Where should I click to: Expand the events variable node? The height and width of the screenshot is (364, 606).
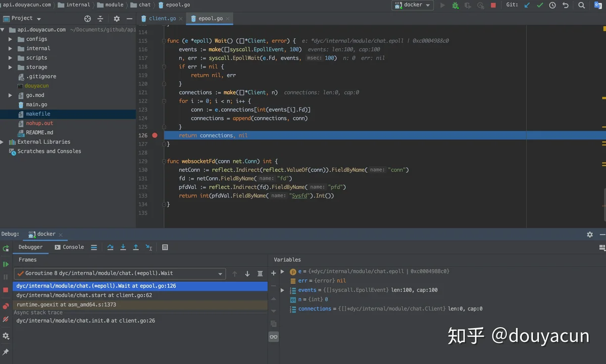tap(282, 290)
